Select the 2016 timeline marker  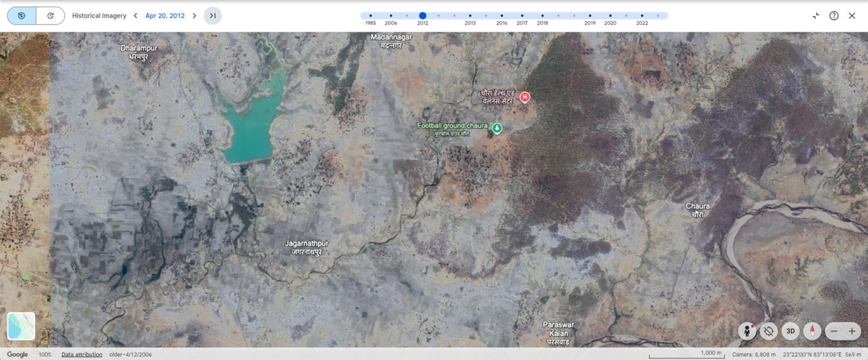point(502,16)
